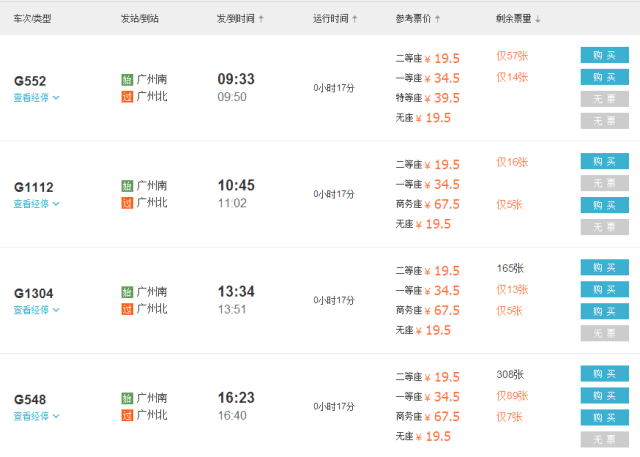640x457 pixels.
Task: Sort by 剩余票量 arrow
Action: tap(538, 19)
